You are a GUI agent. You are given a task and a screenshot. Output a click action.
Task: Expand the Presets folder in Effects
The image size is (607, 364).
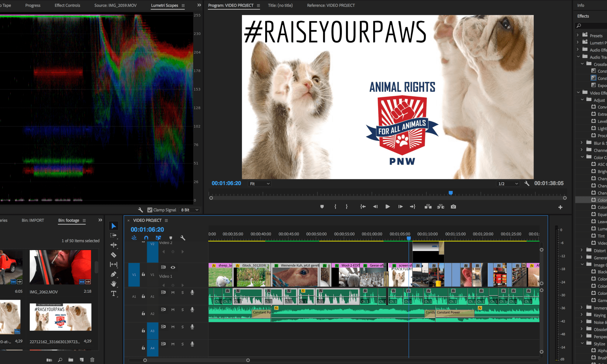click(x=578, y=35)
